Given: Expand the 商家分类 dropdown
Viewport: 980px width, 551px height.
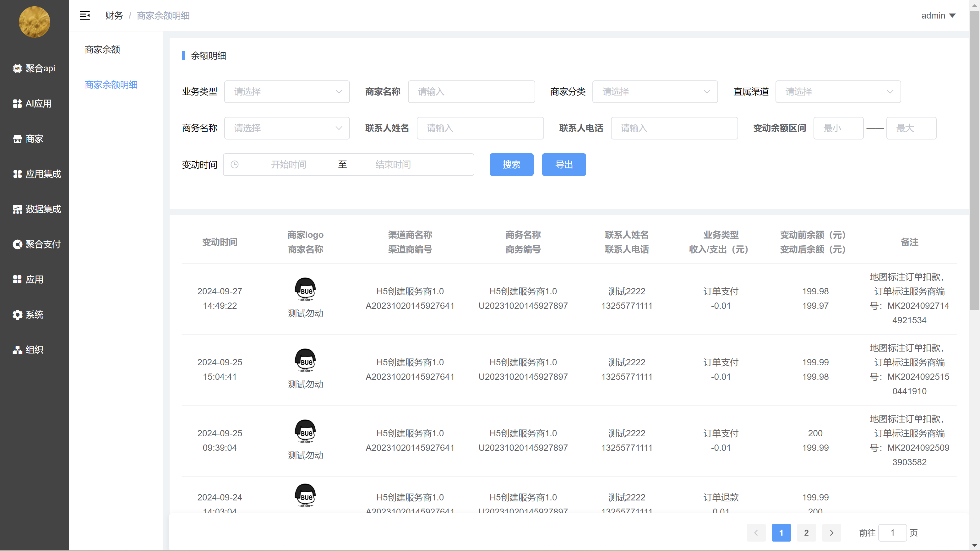Looking at the screenshot, I should (x=655, y=92).
